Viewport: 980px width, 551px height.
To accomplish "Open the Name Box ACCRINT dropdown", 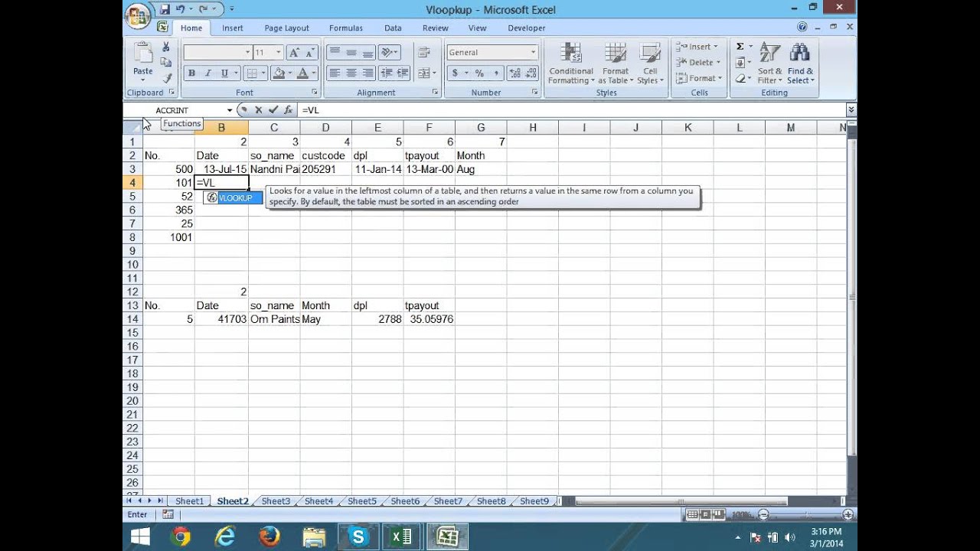I will (229, 110).
